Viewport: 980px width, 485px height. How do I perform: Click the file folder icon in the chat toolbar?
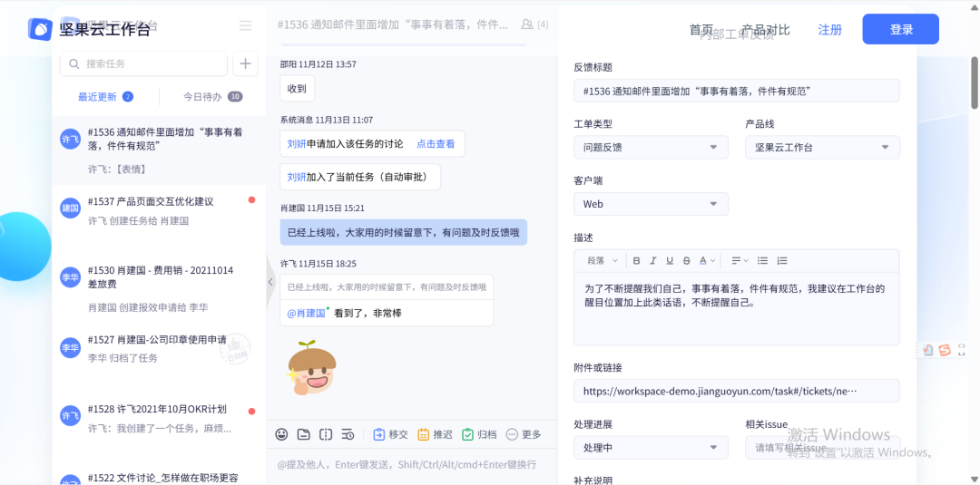[304, 434]
